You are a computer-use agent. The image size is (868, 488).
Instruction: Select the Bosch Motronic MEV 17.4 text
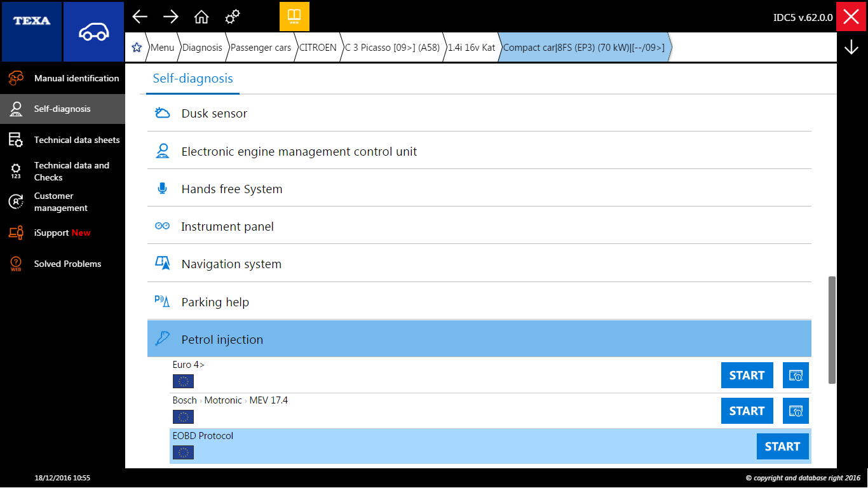coord(230,400)
